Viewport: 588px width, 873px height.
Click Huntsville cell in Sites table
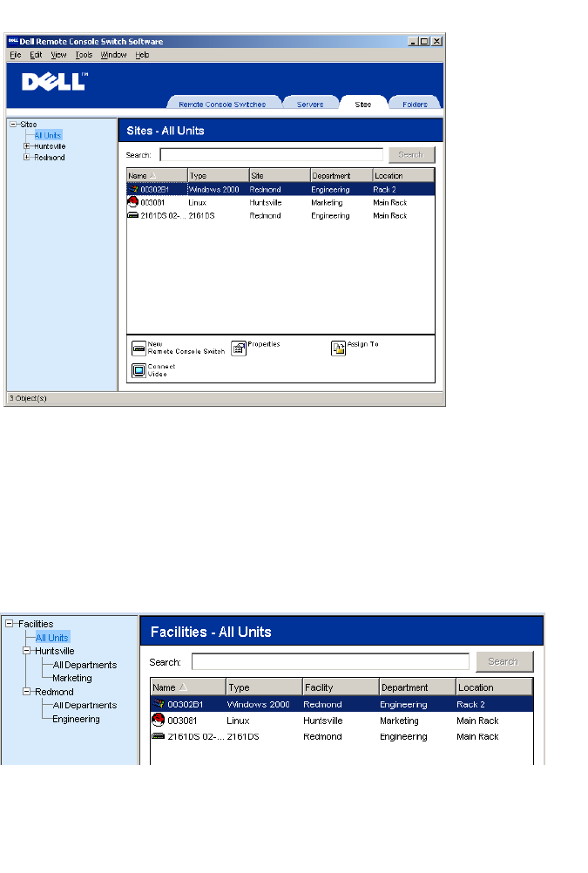pos(266,203)
